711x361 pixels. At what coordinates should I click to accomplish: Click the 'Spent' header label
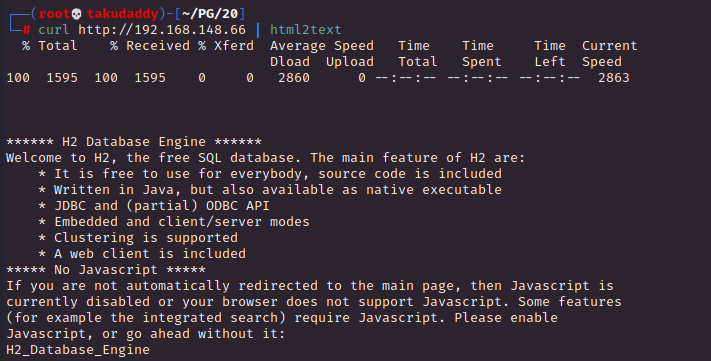pos(482,62)
